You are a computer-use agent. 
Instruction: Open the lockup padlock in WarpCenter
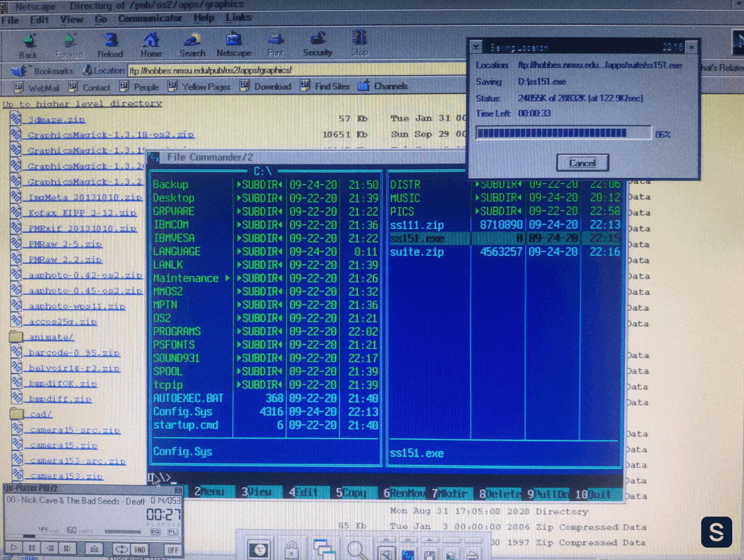click(291, 549)
